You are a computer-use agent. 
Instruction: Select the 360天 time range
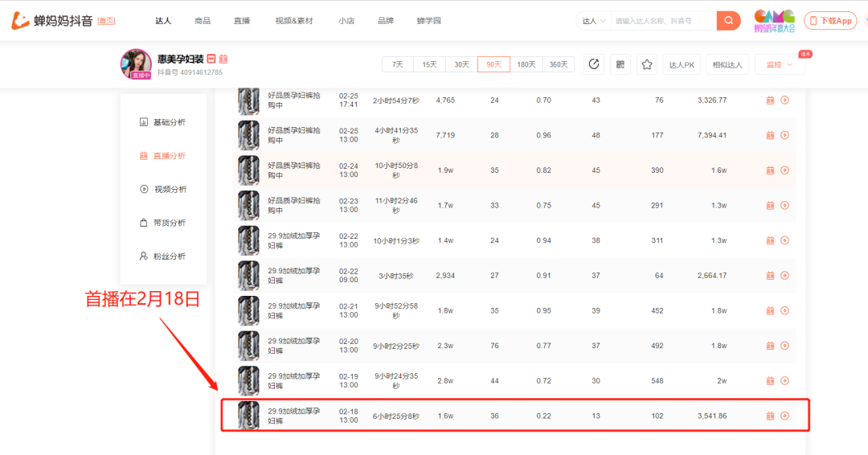tap(559, 64)
